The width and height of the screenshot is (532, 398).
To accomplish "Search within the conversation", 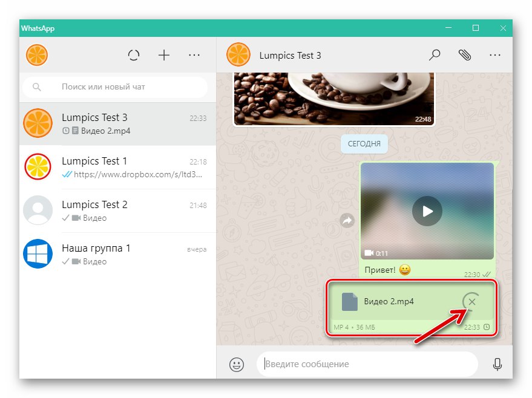I will click(435, 55).
